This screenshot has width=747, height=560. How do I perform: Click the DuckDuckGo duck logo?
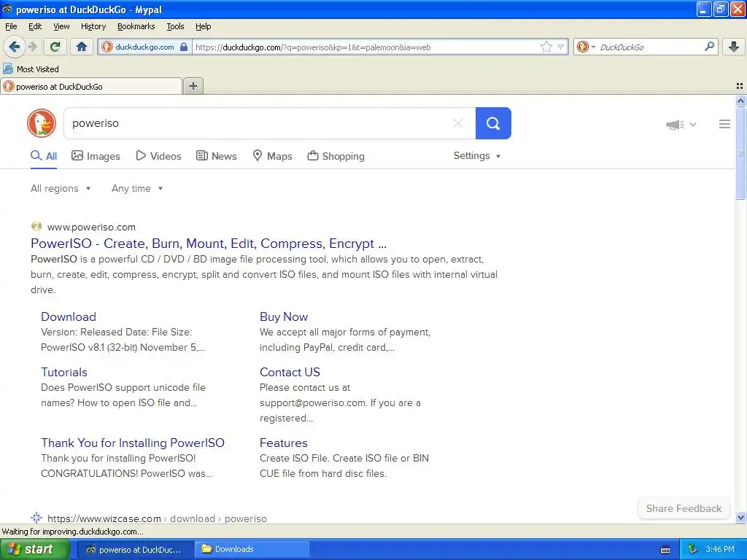click(42, 123)
